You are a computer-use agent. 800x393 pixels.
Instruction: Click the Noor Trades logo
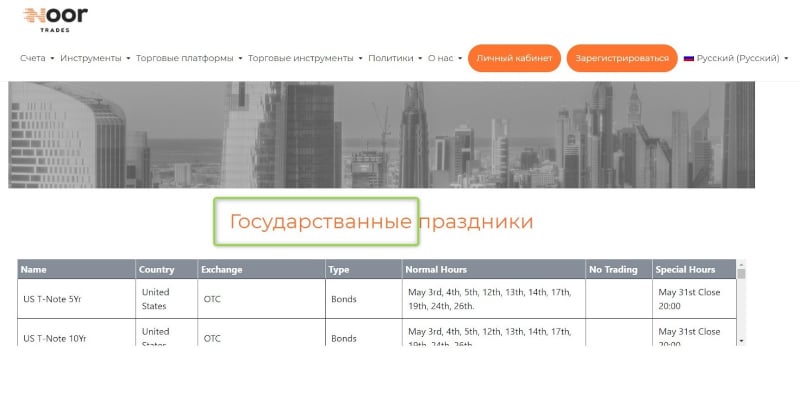[x=55, y=20]
